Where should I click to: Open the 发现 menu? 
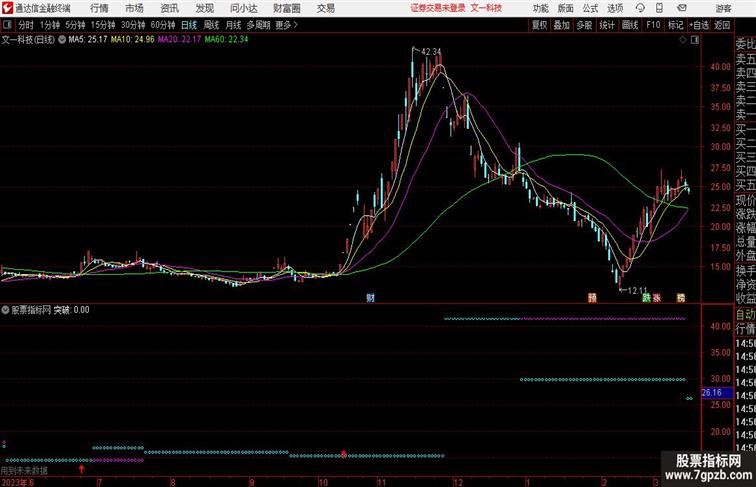205,8
